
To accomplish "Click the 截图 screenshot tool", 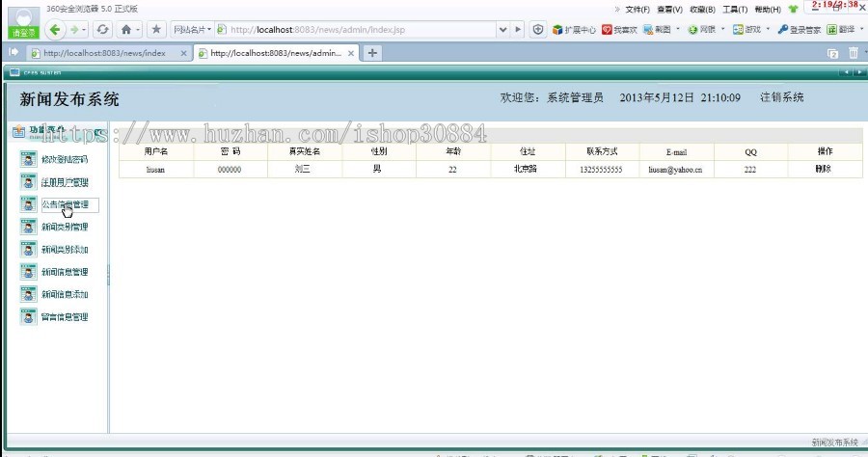I will tap(657, 30).
